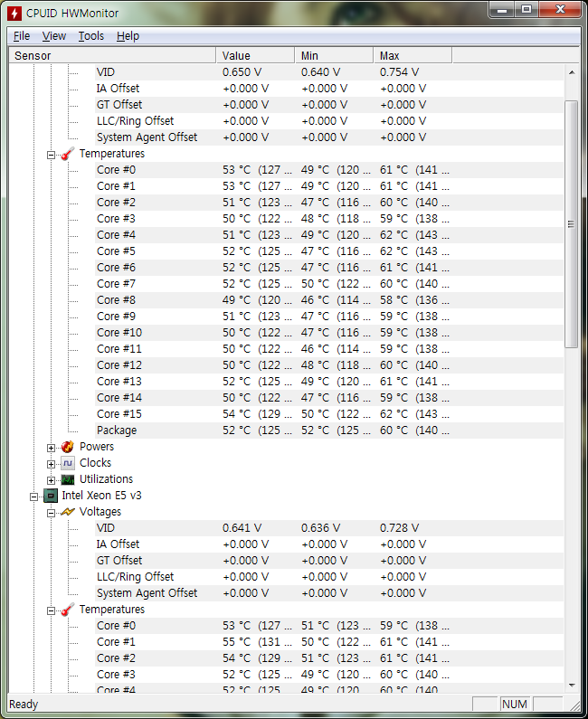Expand the Powers tree node
This screenshot has width=588, height=719.
(x=51, y=448)
